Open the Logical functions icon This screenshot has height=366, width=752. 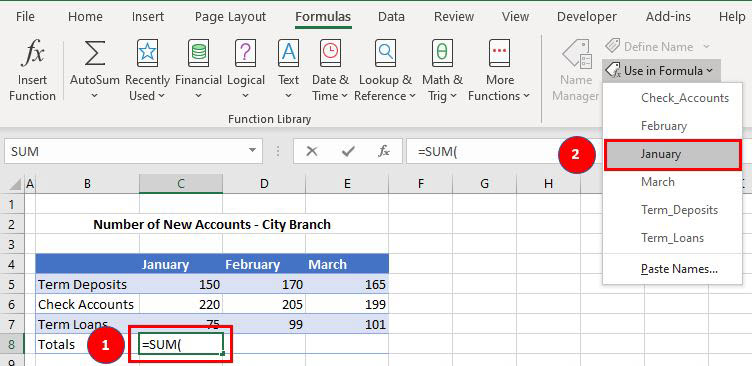tap(245, 53)
